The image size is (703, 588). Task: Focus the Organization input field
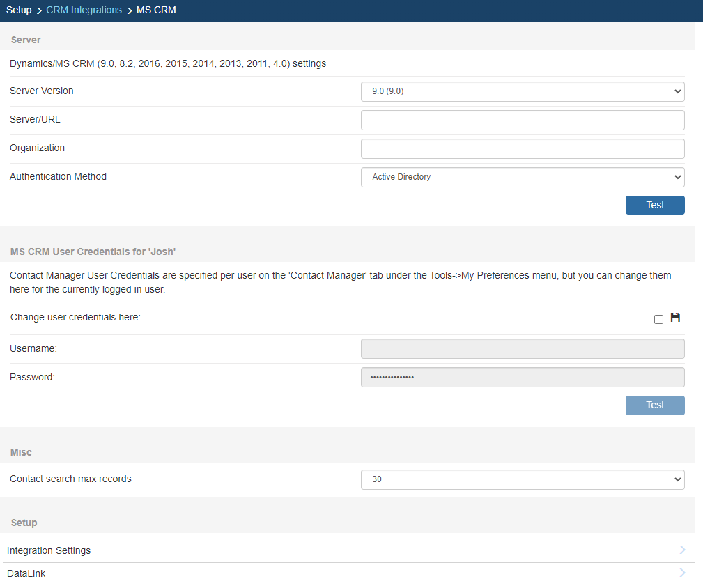(523, 149)
